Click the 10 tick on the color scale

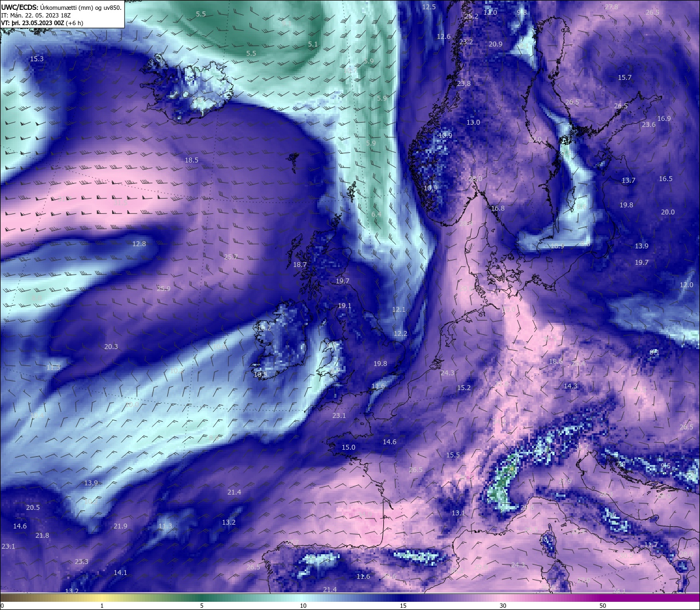[303, 606]
